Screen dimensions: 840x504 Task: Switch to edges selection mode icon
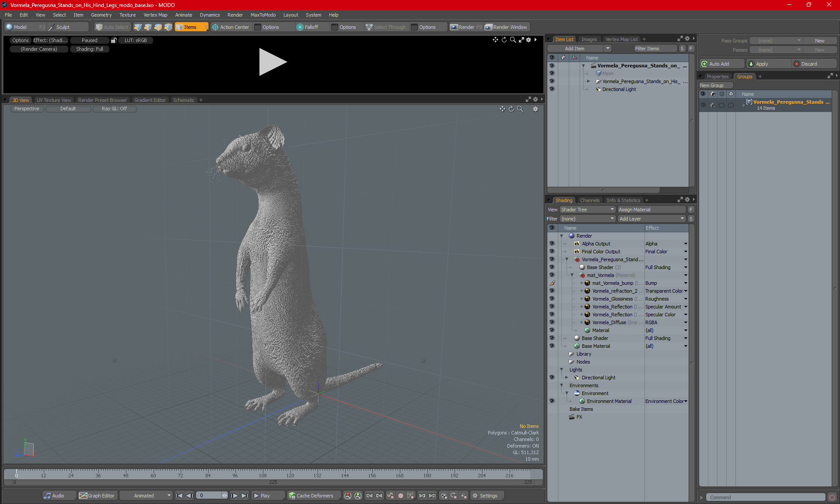(148, 27)
